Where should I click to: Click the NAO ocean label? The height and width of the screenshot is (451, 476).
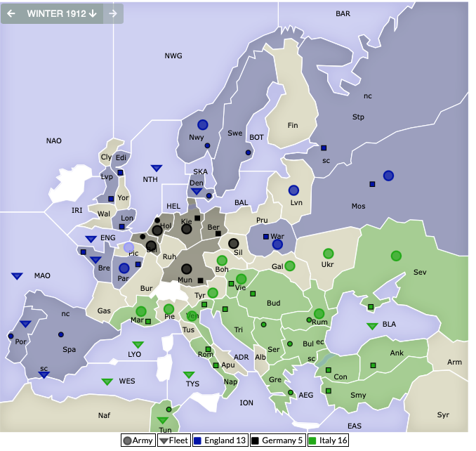(x=54, y=141)
